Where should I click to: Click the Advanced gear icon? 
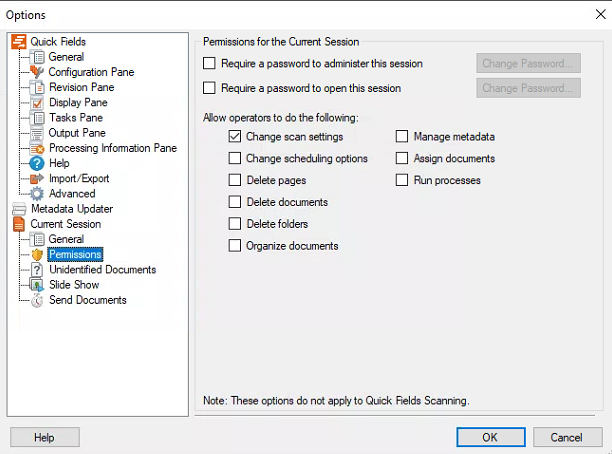pos(37,194)
